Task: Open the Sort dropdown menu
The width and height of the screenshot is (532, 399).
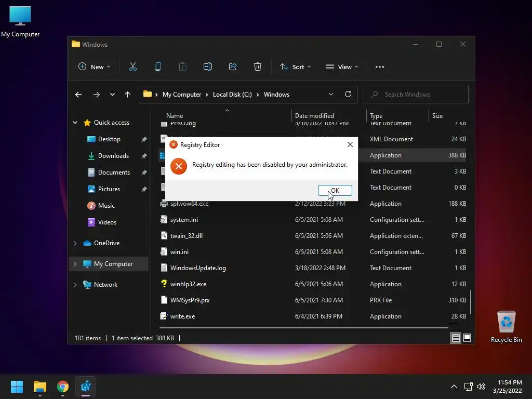Action: (x=295, y=66)
